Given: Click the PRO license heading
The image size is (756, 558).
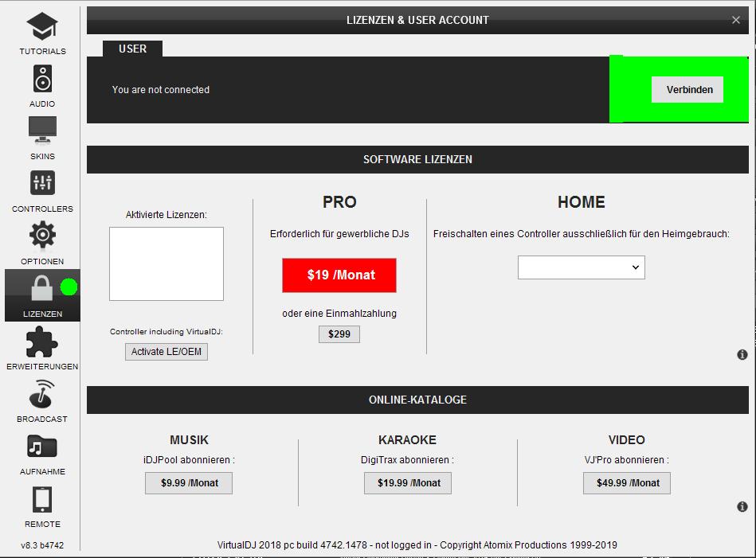Looking at the screenshot, I should click(x=339, y=202).
